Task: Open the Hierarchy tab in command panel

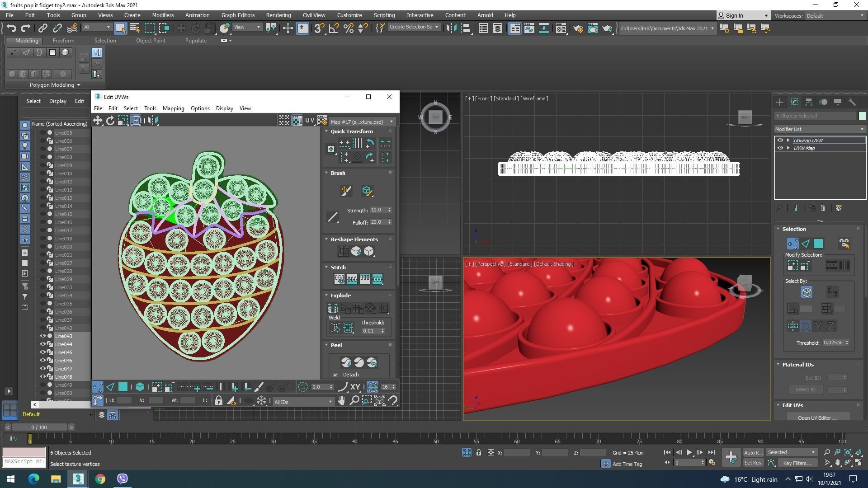Action: point(808,102)
